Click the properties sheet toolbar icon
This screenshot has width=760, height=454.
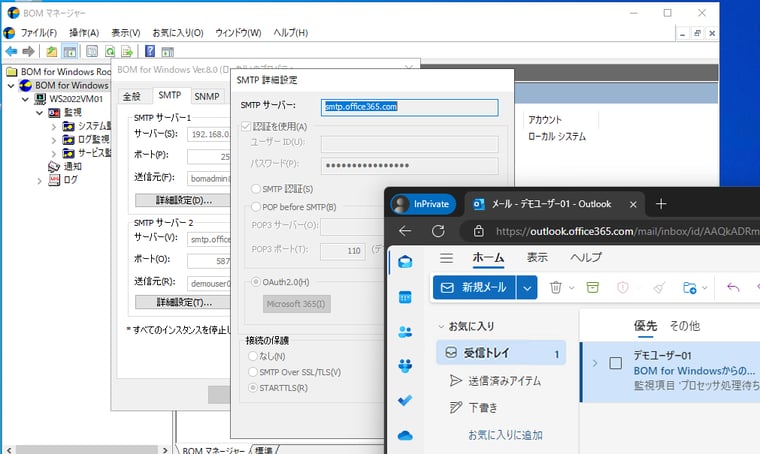pyautogui.click(x=92, y=51)
